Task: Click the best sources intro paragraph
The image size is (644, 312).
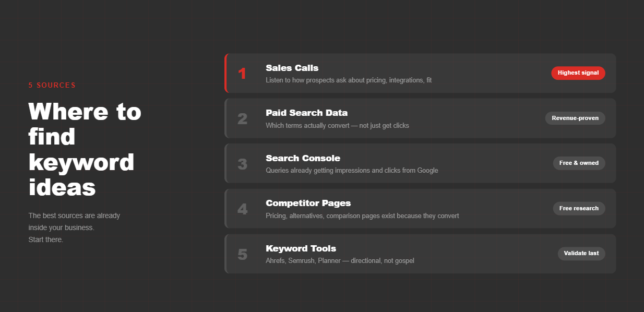Action: pos(74,227)
